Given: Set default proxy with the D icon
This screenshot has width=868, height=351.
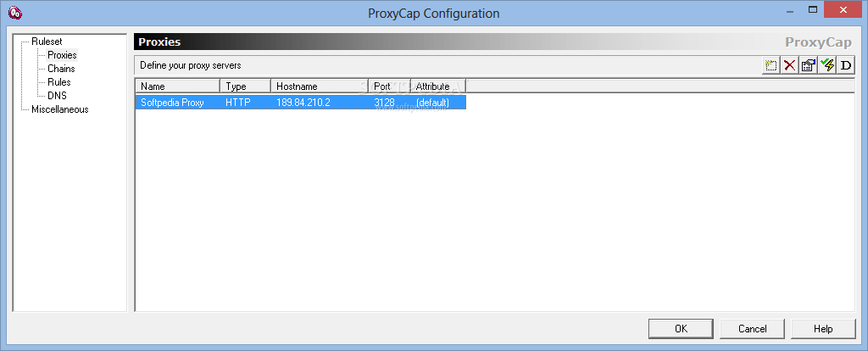Looking at the screenshot, I should (845, 65).
